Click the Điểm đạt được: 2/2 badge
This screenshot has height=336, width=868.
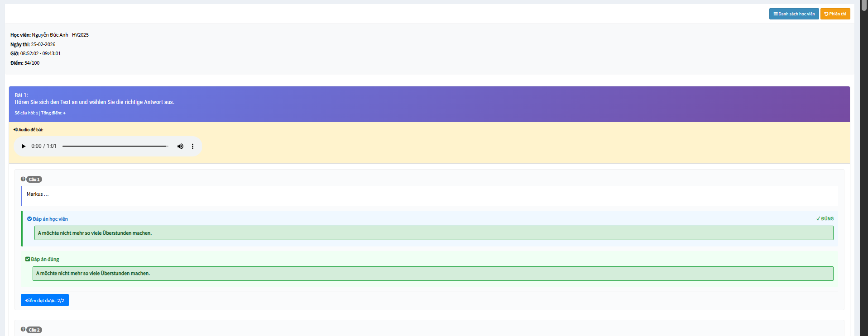[44, 300]
